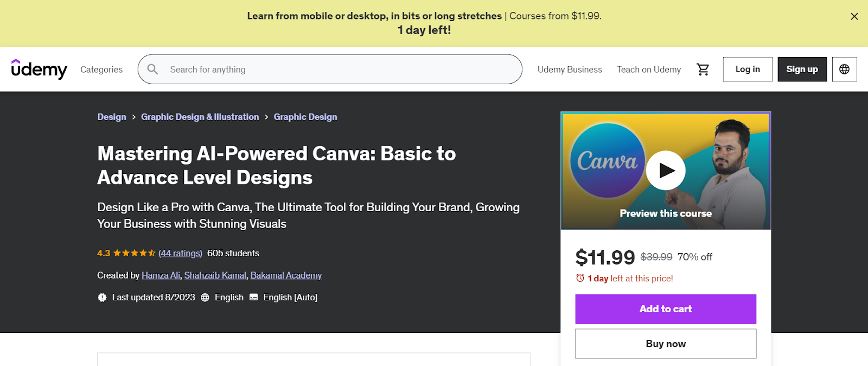The width and height of the screenshot is (868, 366).
Task: Click the $11.99 price text
Action: (x=605, y=257)
